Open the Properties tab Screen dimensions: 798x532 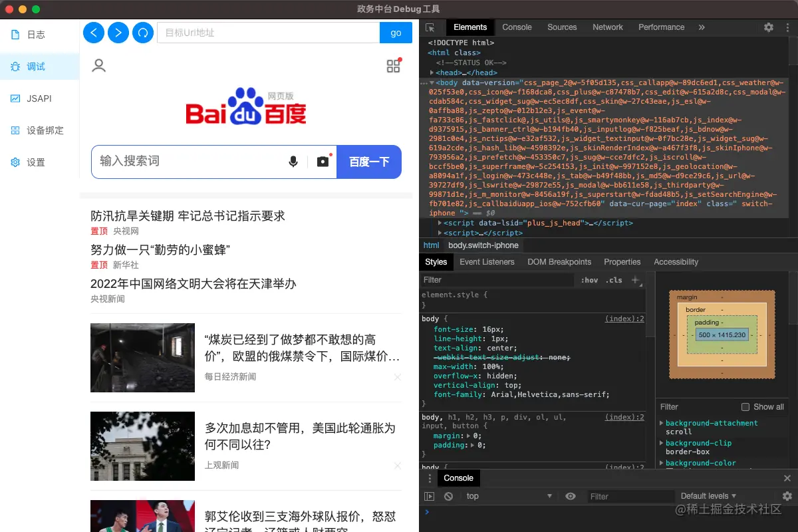click(622, 262)
